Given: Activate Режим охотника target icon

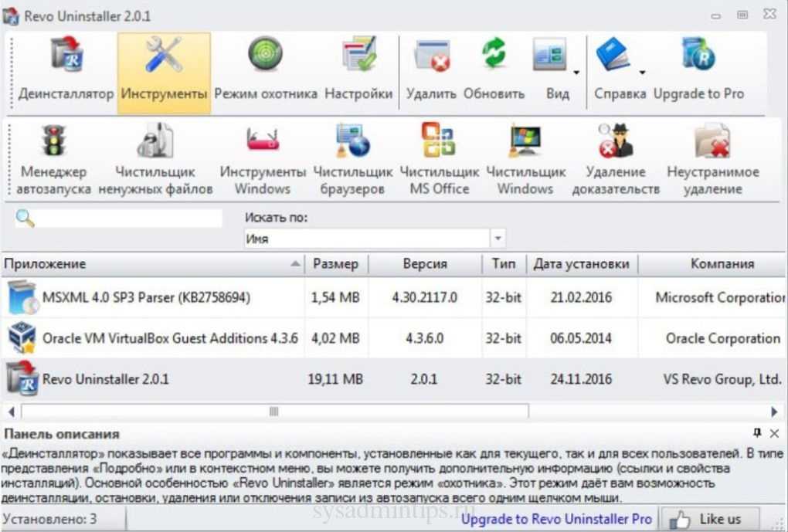Looking at the screenshot, I should (265, 54).
